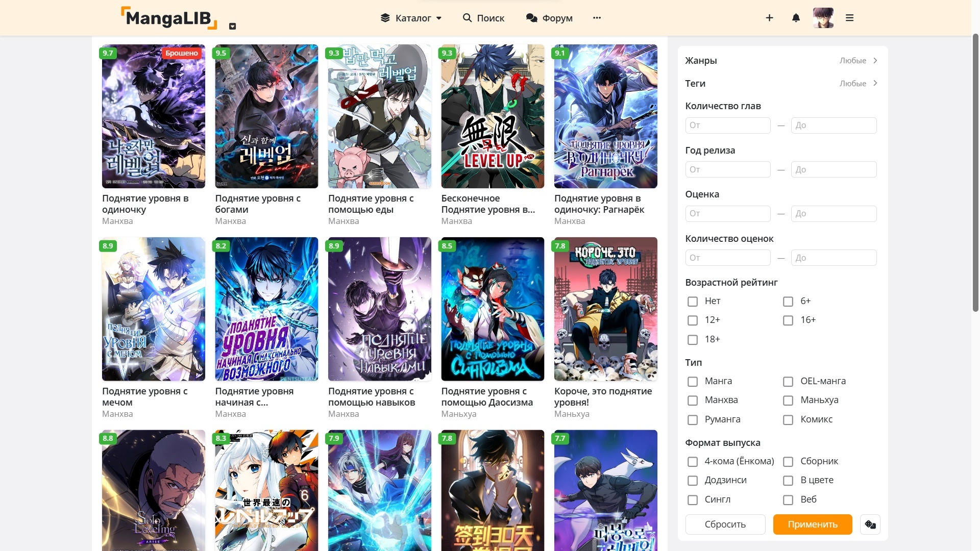Screen dimensions: 980x551
Task: Click the small arrow icon beside logo
Action: (x=232, y=27)
